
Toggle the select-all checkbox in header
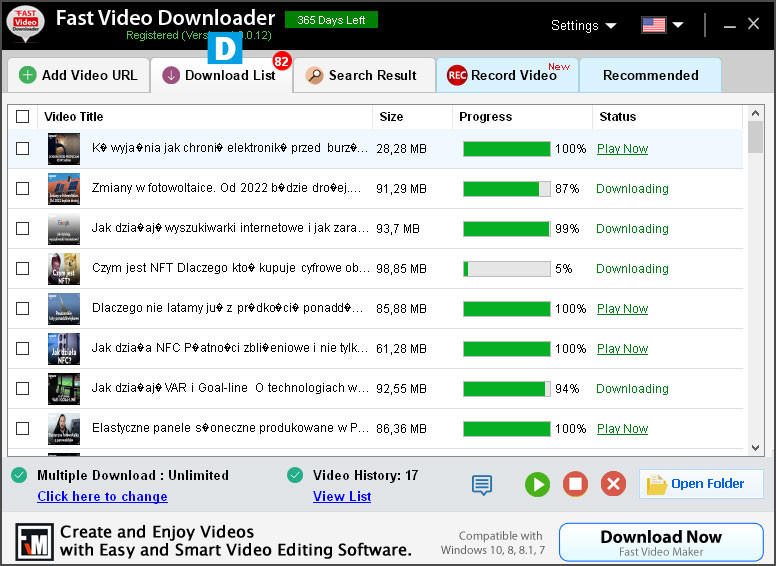click(22, 116)
